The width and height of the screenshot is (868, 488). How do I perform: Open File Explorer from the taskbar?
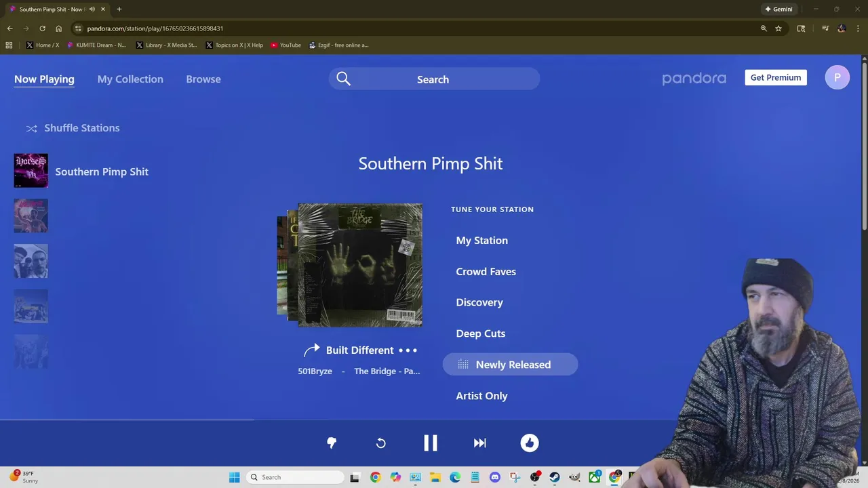point(435,477)
